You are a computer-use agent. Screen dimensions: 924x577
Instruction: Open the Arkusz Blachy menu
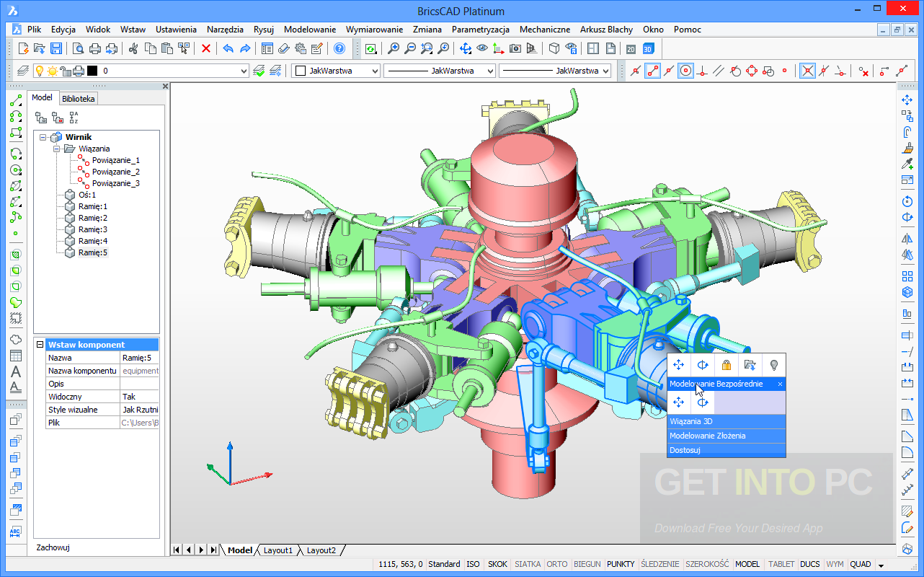click(606, 30)
